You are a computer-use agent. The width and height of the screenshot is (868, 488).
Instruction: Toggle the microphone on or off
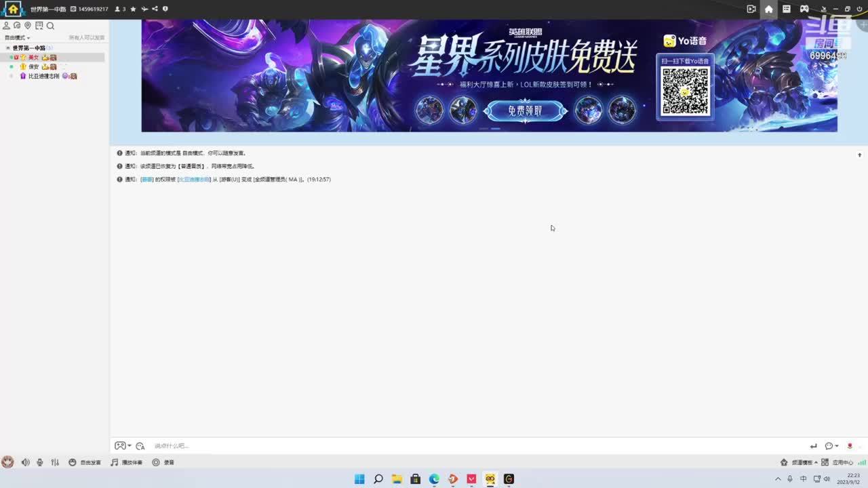coord(40,462)
